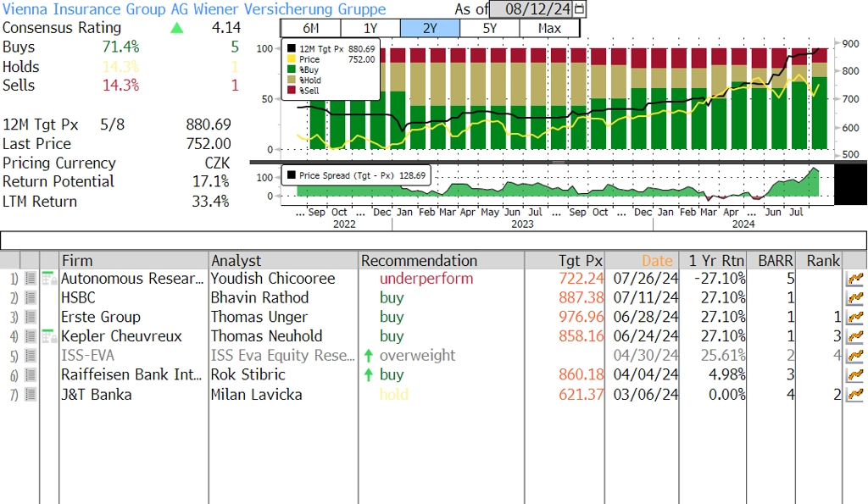
Task: Select the 5Y chart range tab
Action: [x=490, y=28]
